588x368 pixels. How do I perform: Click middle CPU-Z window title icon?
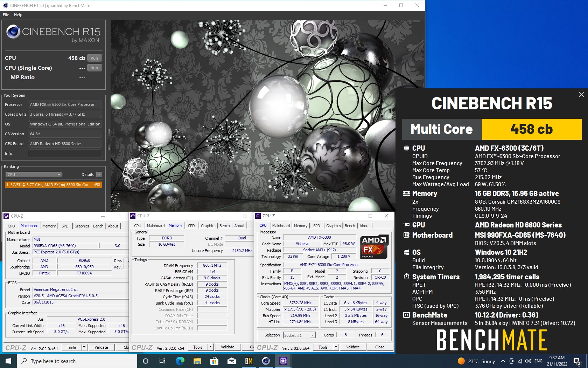click(x=133, y=216)
